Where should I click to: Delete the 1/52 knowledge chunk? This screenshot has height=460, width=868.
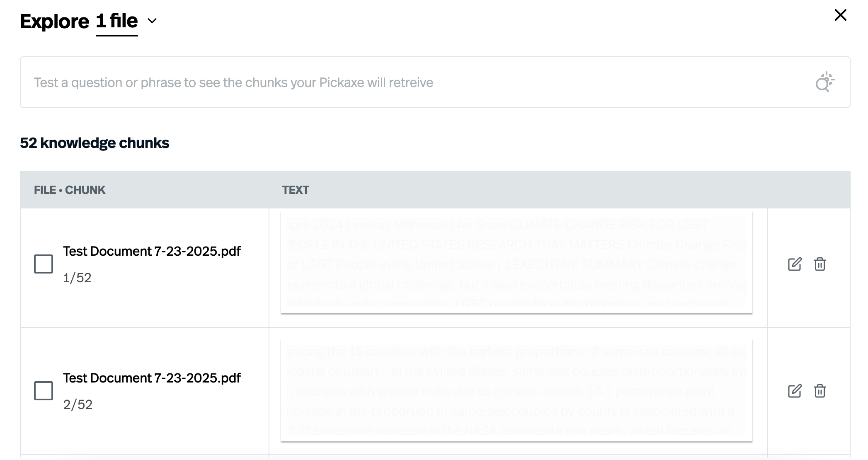(820, 264)
